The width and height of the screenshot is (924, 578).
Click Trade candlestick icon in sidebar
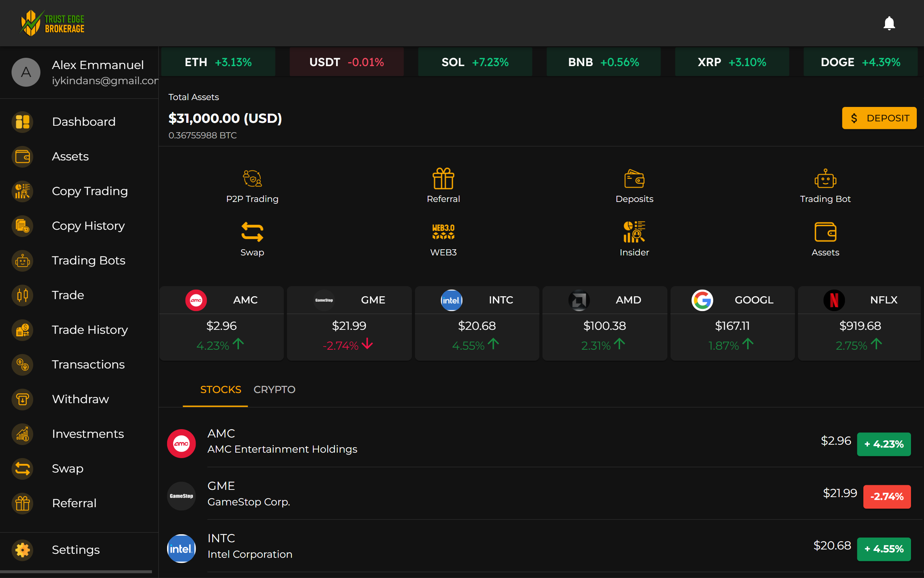[22, 295]
